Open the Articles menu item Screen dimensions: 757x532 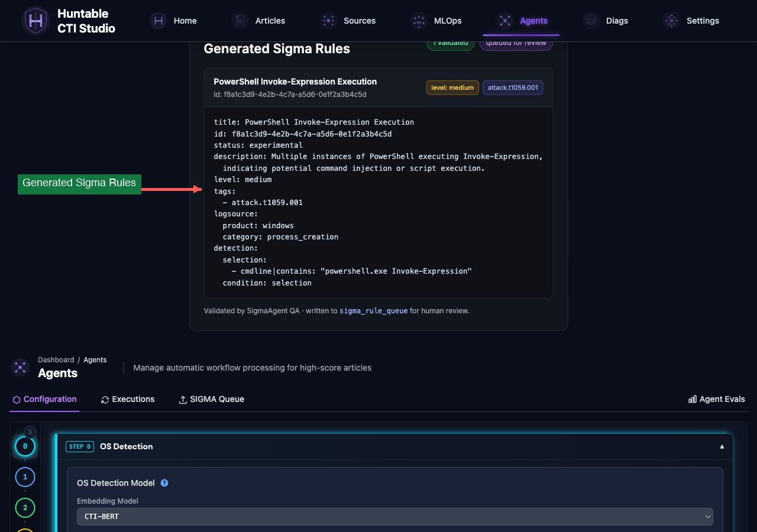[x=270, y=21]
